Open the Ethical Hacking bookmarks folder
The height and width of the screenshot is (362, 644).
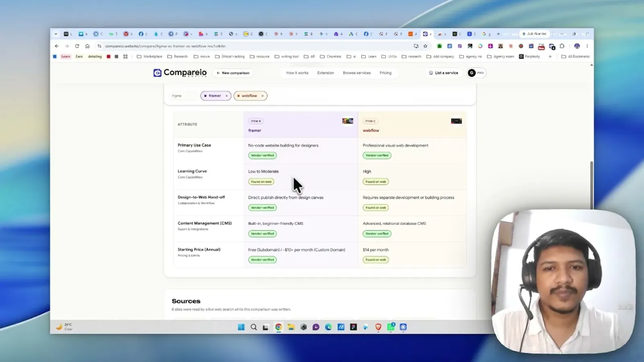(230, 57)
